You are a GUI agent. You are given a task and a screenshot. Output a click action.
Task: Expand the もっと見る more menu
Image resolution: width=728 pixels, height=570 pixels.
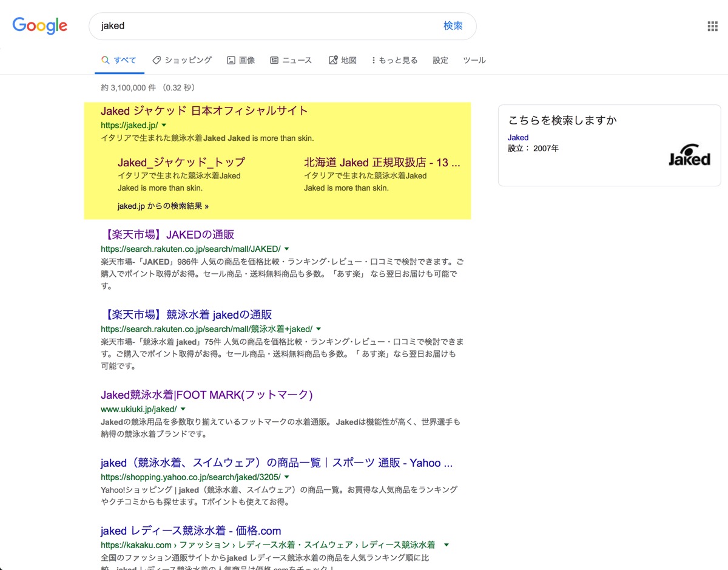[395, 61]
